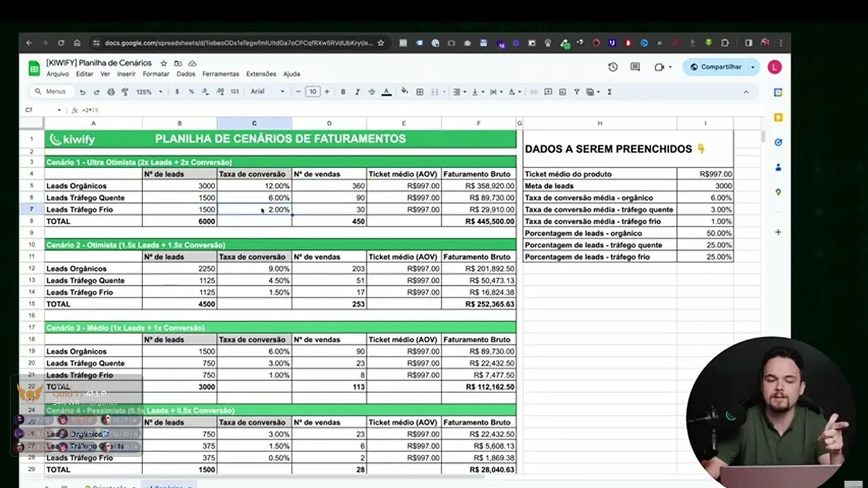Open the arrow dropdown beside Compartilhar
The width and height of the screenshot is (868, 488).
click(x=753, y=67)
